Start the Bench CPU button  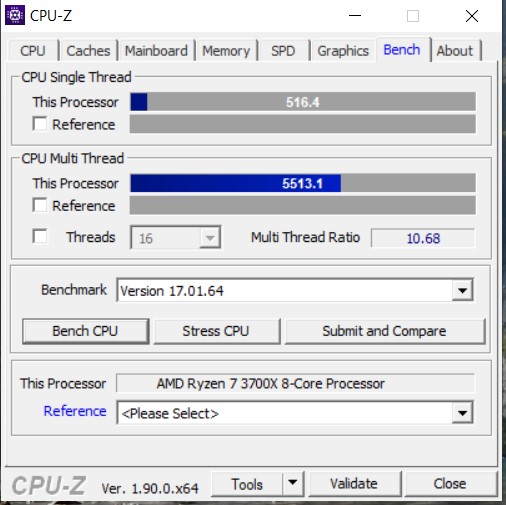[x=85, y=331]
